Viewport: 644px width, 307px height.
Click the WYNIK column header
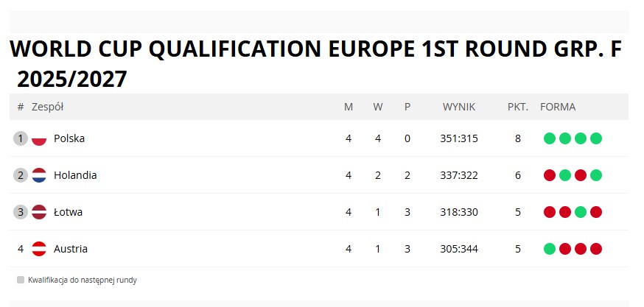[459, 107]
